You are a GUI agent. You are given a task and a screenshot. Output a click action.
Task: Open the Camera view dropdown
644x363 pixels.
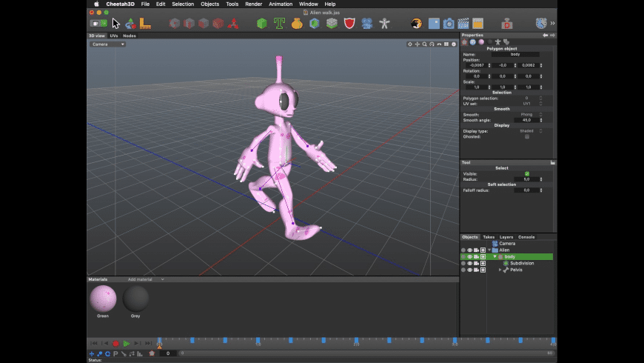(107, 44)
